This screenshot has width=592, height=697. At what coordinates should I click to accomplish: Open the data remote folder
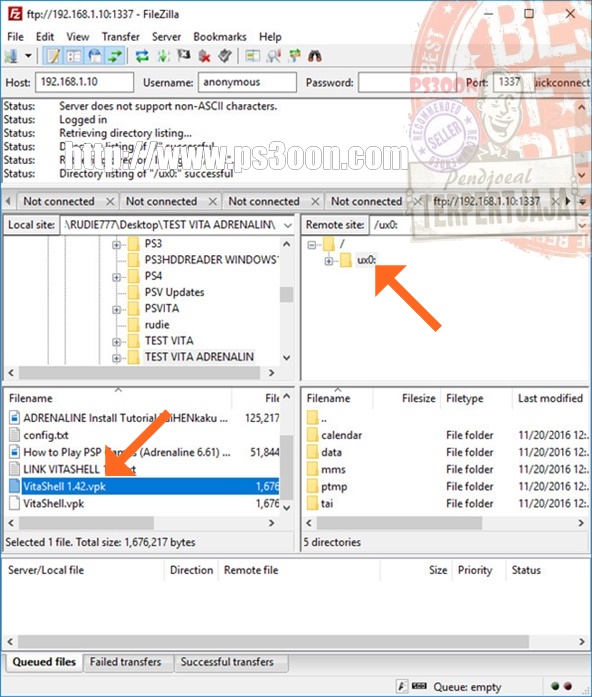point(332,453)
